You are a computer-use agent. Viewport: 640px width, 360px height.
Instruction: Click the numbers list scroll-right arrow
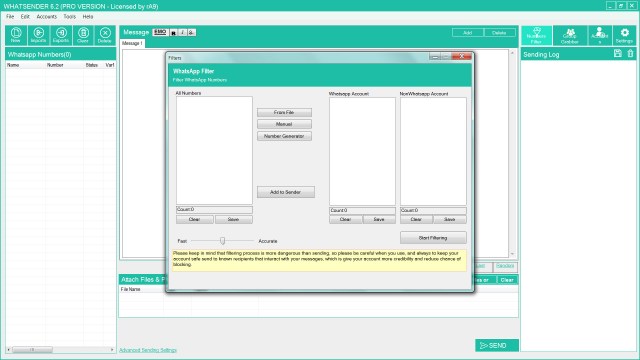[112, 350]
